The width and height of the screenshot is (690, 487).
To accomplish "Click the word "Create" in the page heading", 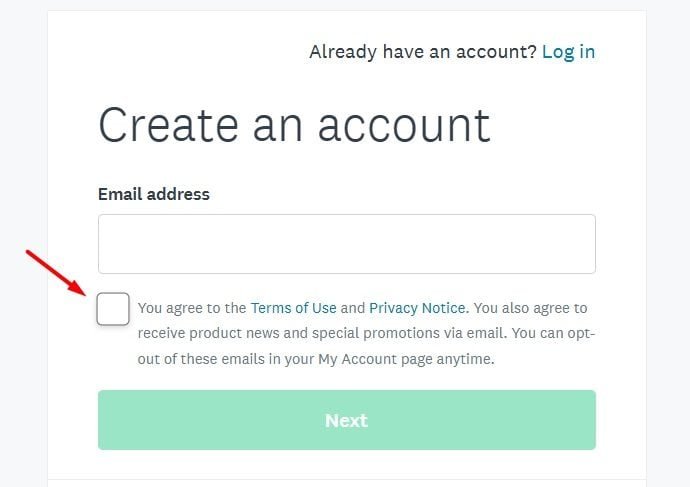I will (x=168, y=124).
